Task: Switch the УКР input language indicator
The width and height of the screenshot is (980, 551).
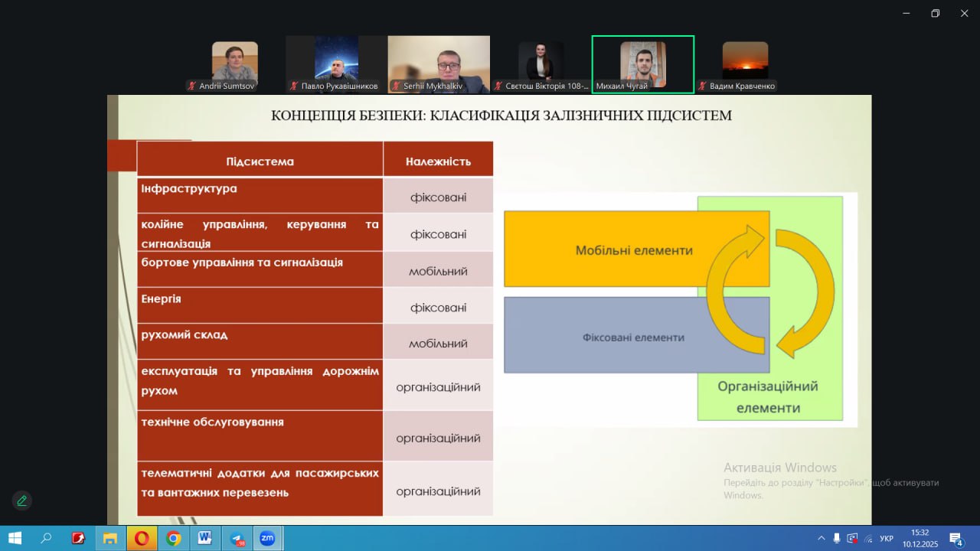Action: [887, 538]
